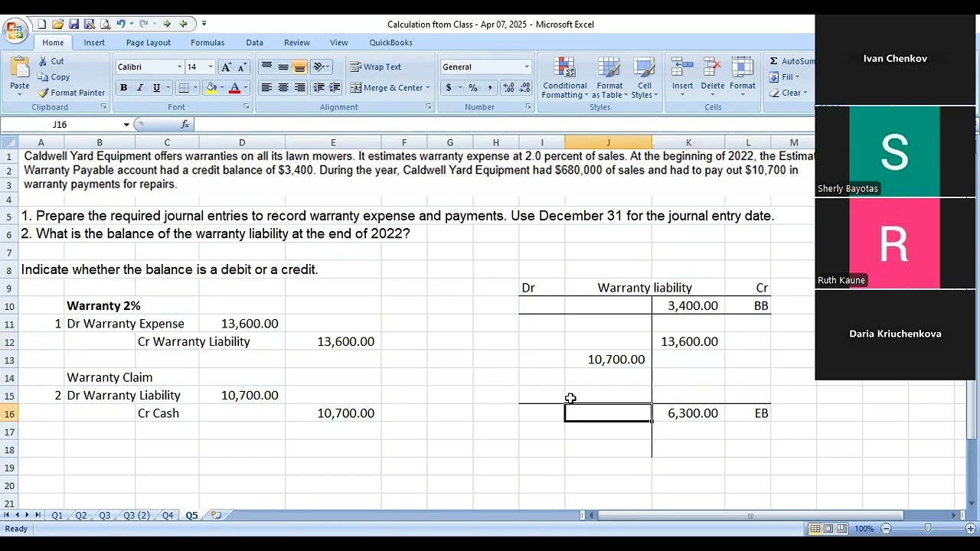Click the Increase Indent icon
980x551 pixels.
(335, 88)
